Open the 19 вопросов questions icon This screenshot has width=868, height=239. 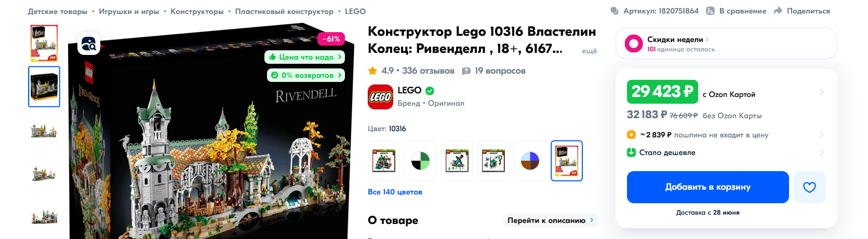(x=466, y=71)
